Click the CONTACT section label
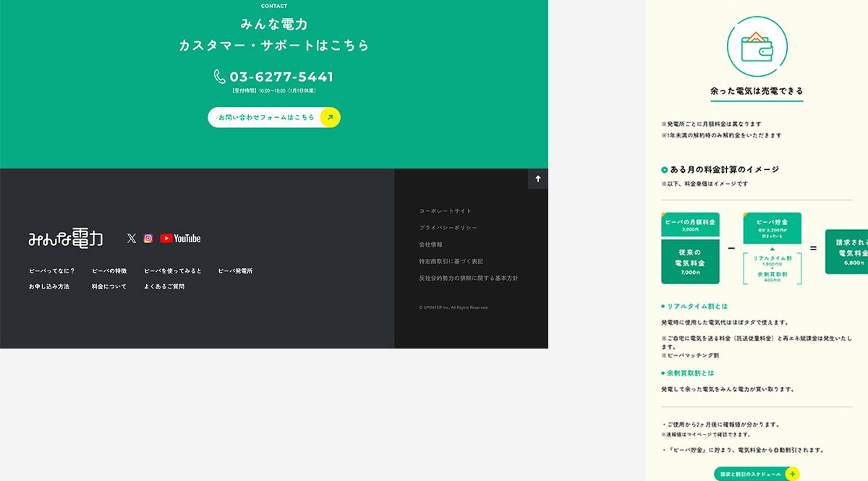 [x=274, y=6]
